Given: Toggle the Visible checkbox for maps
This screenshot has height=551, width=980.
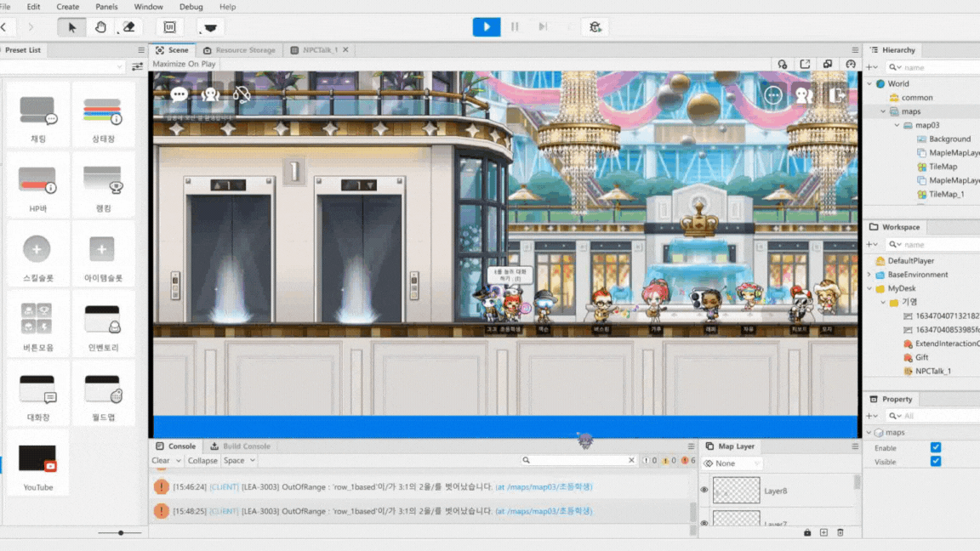Looking at the screenshot, I should tap(936, 461).
